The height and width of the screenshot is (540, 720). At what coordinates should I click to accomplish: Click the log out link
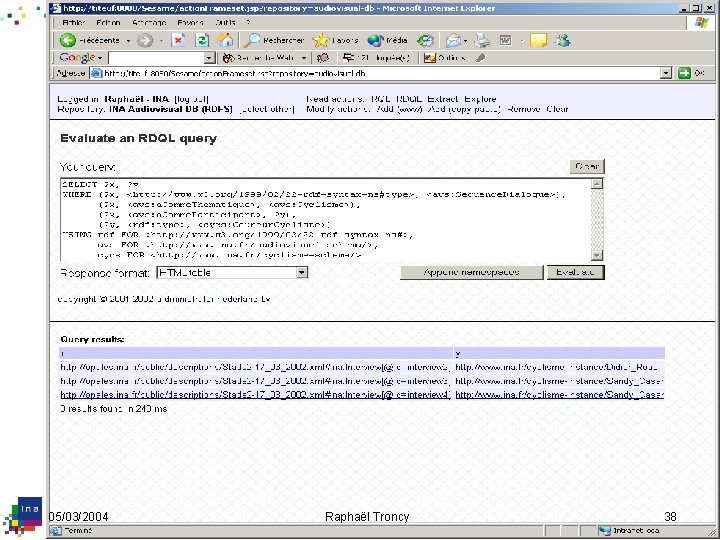coord(191,99)
